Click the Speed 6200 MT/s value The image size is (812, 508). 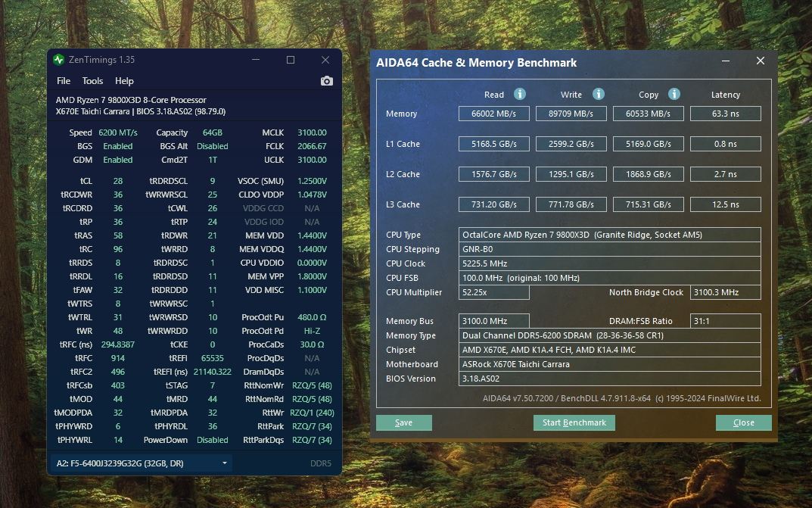pos(118,132)
